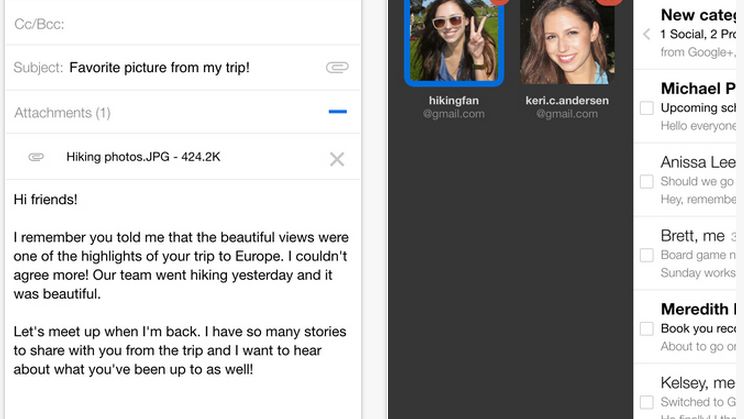This screenshot has width=744, height=419.
Task: Edit the Subject field text
Action: [x=159, y=67]
